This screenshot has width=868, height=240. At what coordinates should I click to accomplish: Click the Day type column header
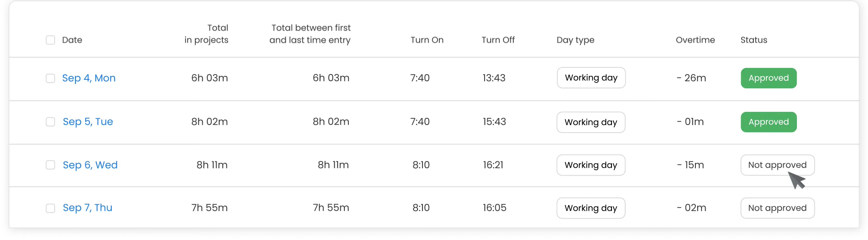tap(576, 40)
